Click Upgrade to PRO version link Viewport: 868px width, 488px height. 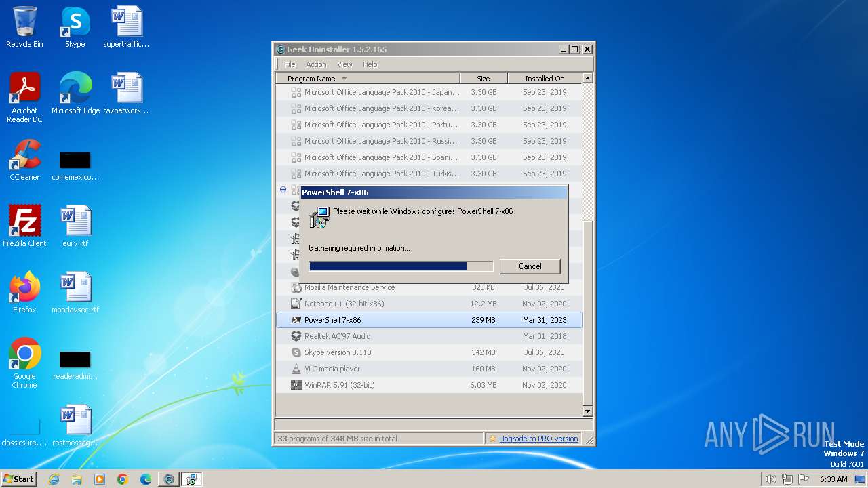(x=538, y=439)
